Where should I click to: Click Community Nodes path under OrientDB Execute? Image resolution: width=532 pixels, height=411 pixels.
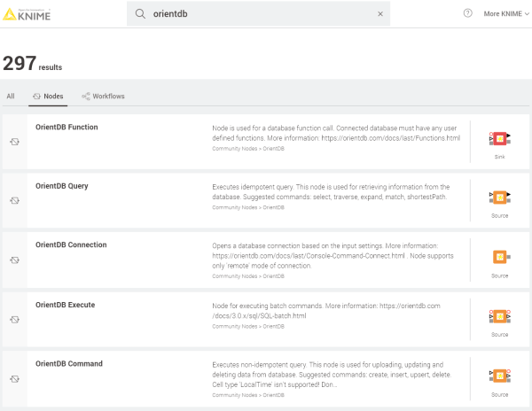248,326
